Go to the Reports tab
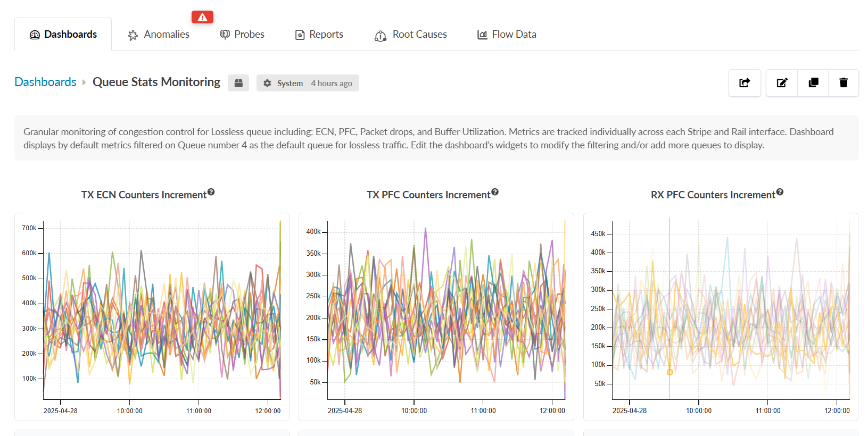Viewport: 868px width, 436px height. coord(319,35)
